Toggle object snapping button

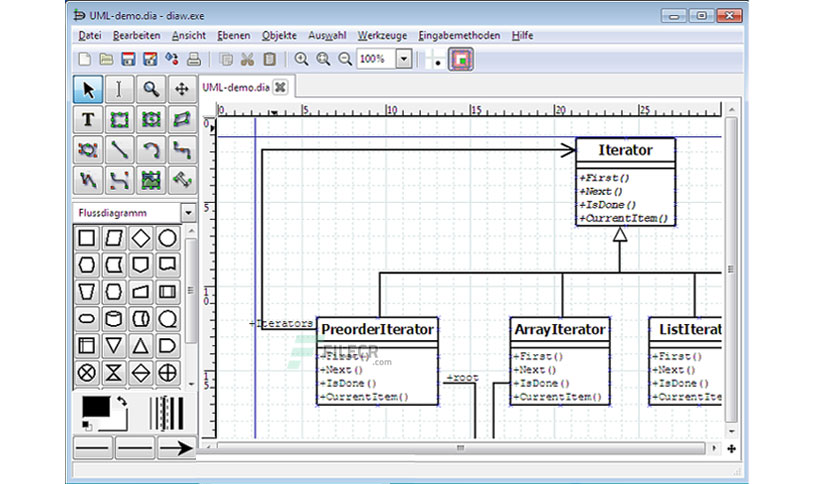coord(461,60)
